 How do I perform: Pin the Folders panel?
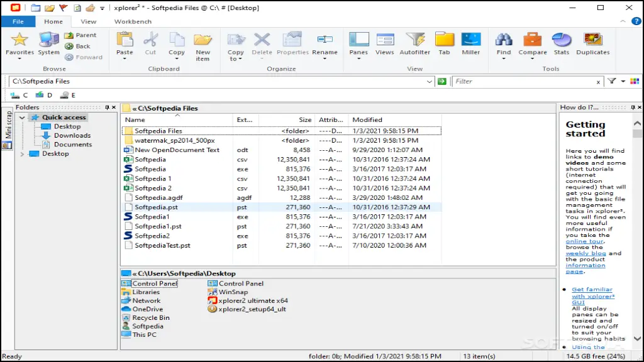pos(107,107)
